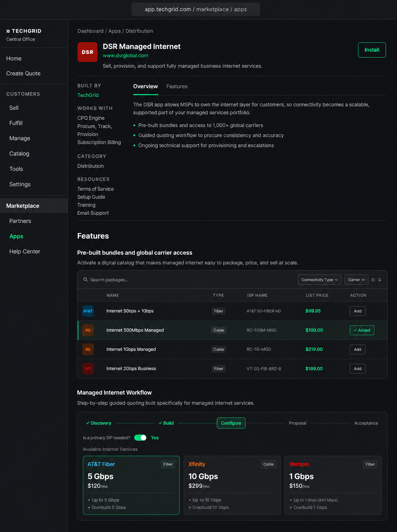Click Fiber type tag in AT&T row
The width and height of the screenshot is (397, 532).
tap(218, 311)
